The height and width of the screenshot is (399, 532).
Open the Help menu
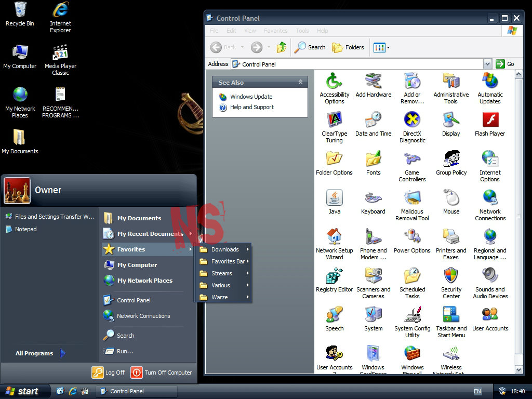coord(322,31)
